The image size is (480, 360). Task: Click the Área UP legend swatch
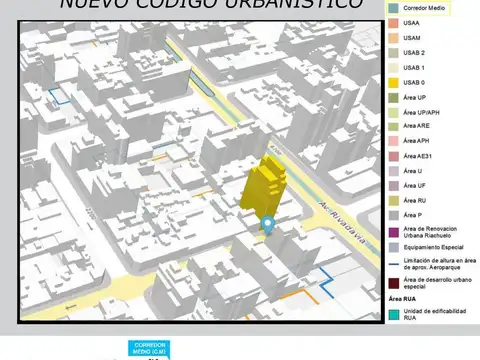point(394,97)
